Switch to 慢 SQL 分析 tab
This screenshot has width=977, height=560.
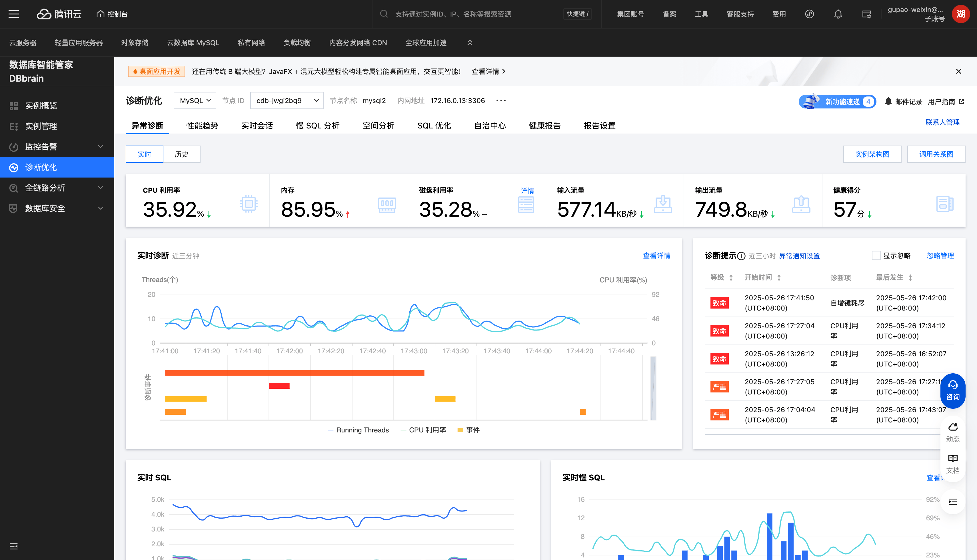pyautogui.click(x=318, y=126)
